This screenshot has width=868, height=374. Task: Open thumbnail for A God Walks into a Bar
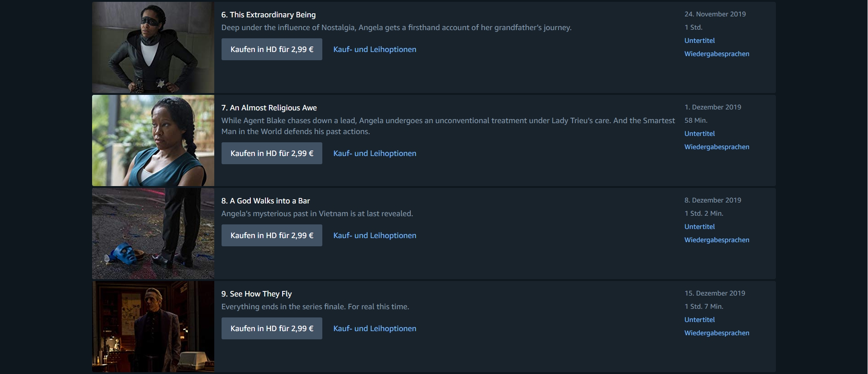(x=153, y=234)
